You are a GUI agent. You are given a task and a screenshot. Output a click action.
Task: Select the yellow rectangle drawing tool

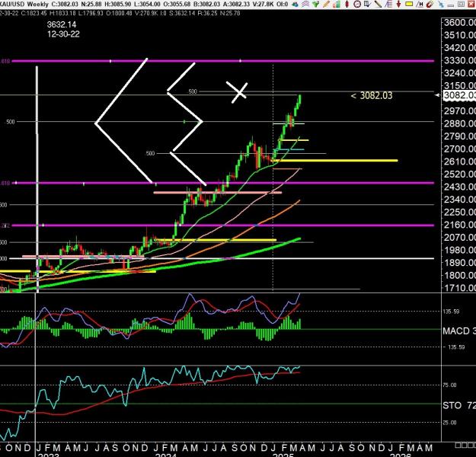click(409, 4)
